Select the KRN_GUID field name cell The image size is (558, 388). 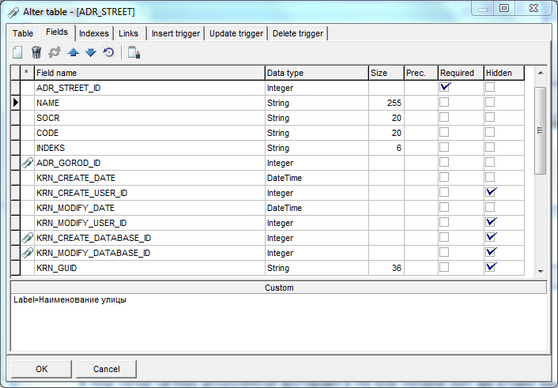(x=150, y=268)
